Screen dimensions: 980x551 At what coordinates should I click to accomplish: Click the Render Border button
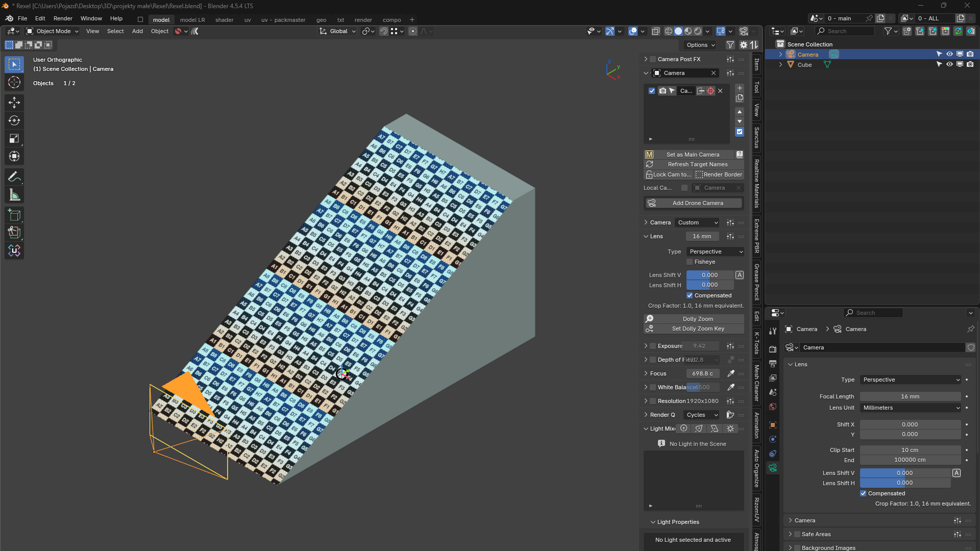[719, 174]
